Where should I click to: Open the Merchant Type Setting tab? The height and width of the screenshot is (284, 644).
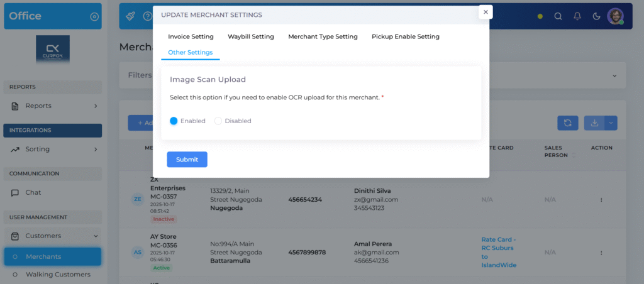click(323, 36)
